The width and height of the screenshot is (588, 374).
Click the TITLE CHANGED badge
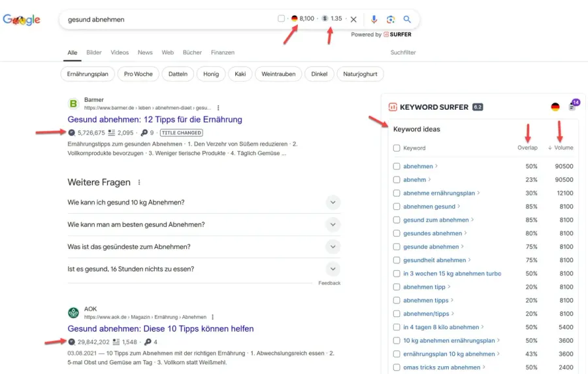[x=182, y=133]
